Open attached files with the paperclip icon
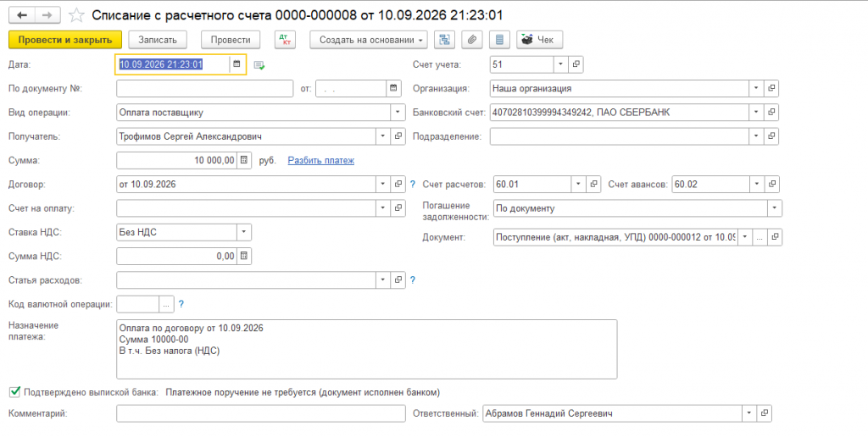868x437 pixels. tap(471, 40)
